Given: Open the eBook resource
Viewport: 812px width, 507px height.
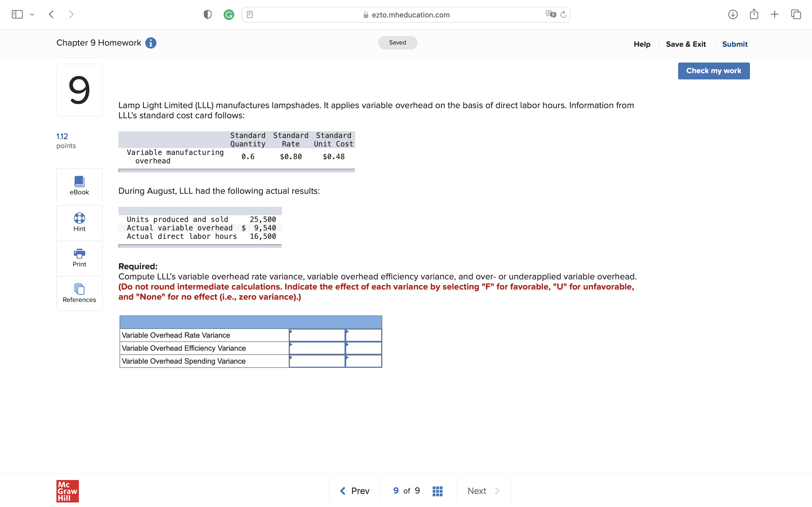Looking at the screenshot, I should (x=79, y=185).
